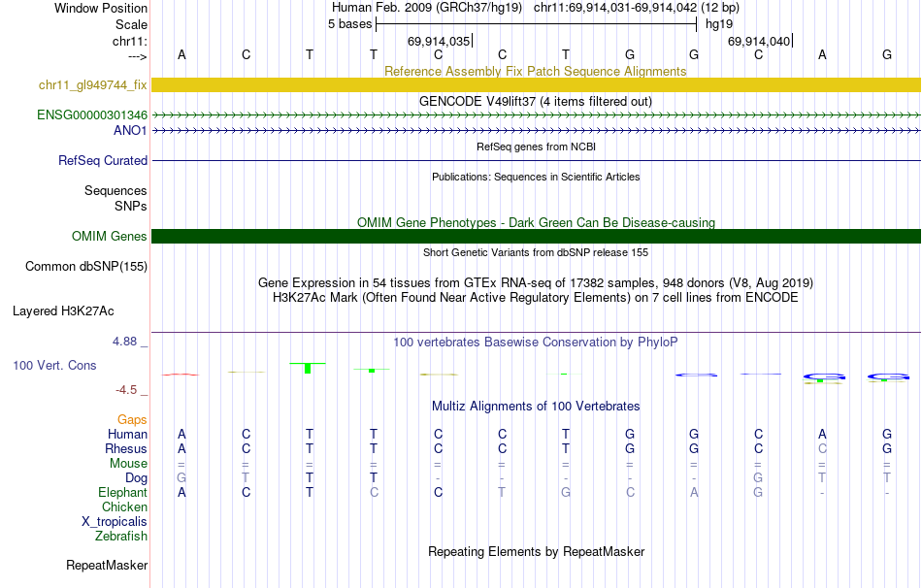
Task: Click the tall green PhyloP conservation bar
Action: tap(308, 368)
